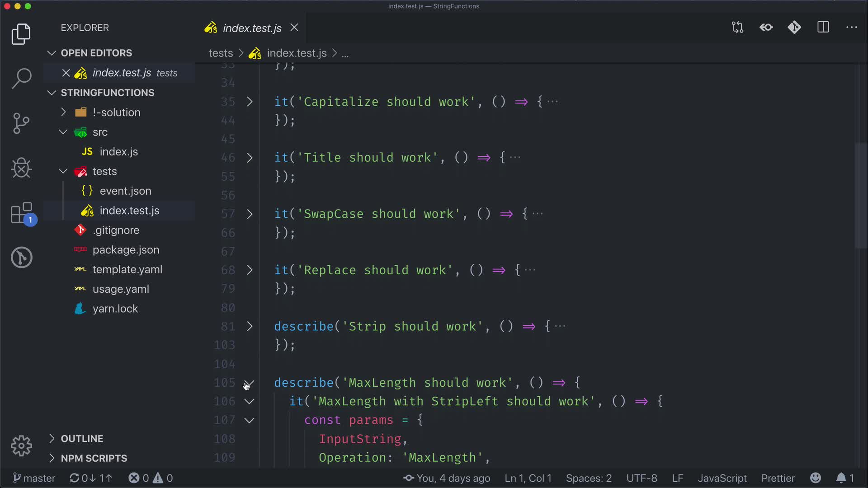Open the Manage gear at sidebar bottom

coord(21,446)
